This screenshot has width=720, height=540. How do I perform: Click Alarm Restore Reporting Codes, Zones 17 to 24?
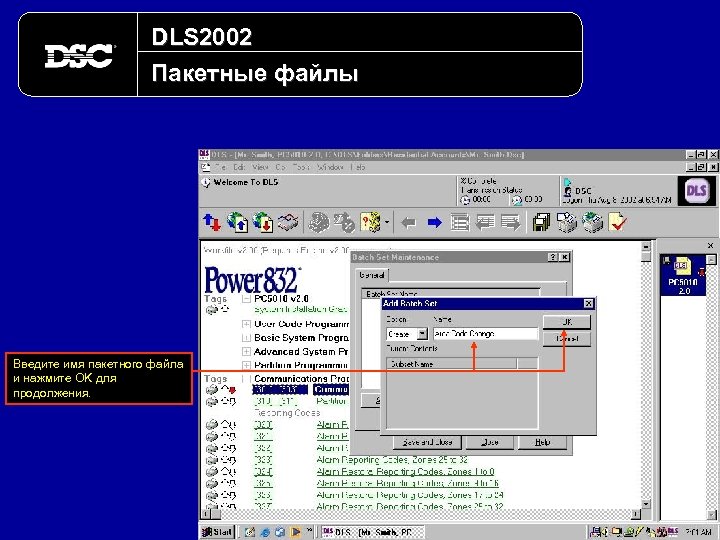coord(410,495)
